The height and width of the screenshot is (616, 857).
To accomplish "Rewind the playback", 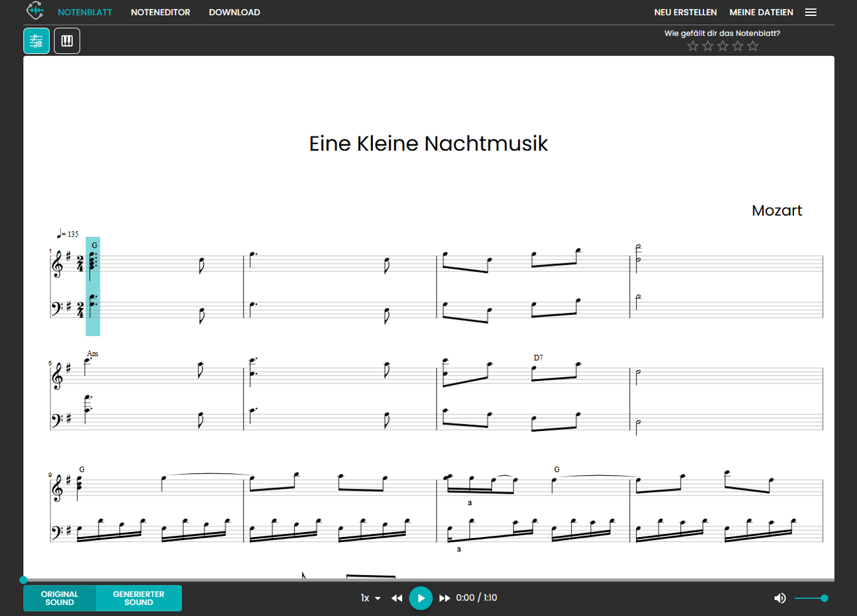I will click(x=397, y=598).
